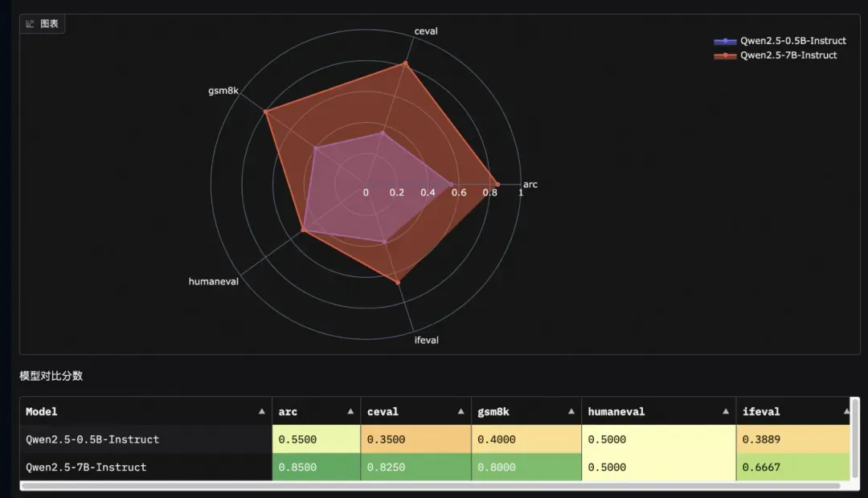Click the gsm8k axis label on radar
This screenshot has height=498, width=868.
click(223, 91)
